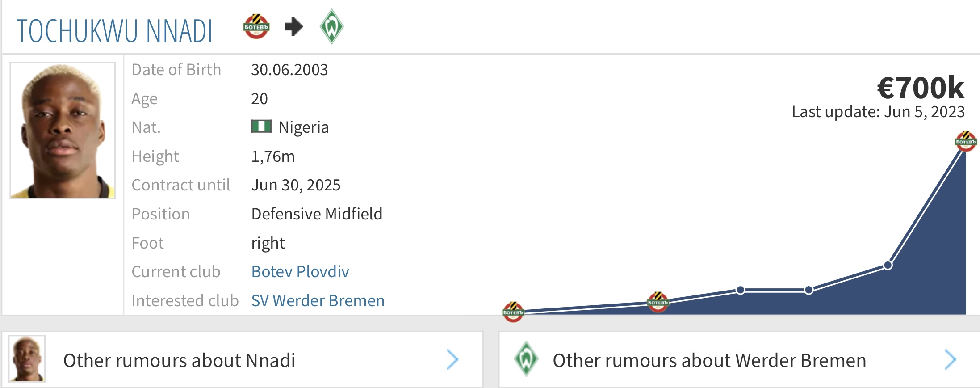The image size is (980, 388).
Task: Open the Botev Plovdiv club link
Action: (300, 272)
